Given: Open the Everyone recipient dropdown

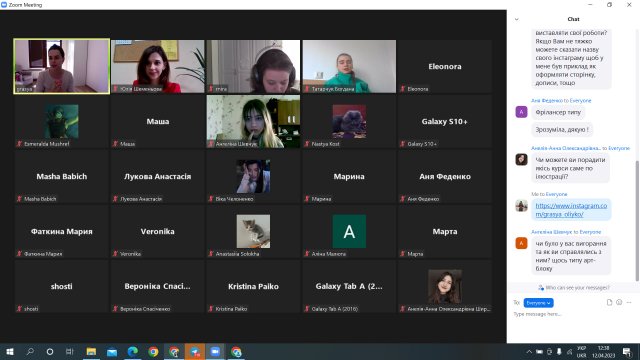Looking at the screenshot, I should [538, 303].
